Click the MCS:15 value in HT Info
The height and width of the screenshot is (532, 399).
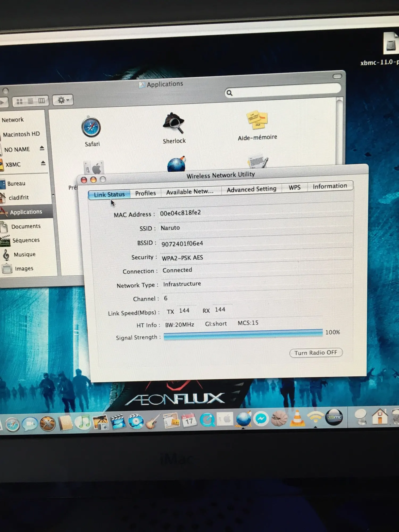248,323
